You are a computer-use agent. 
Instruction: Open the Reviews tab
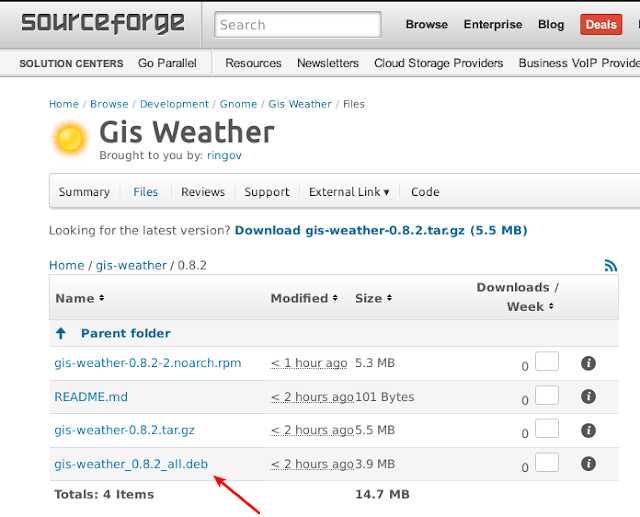(x=203, y=192)
